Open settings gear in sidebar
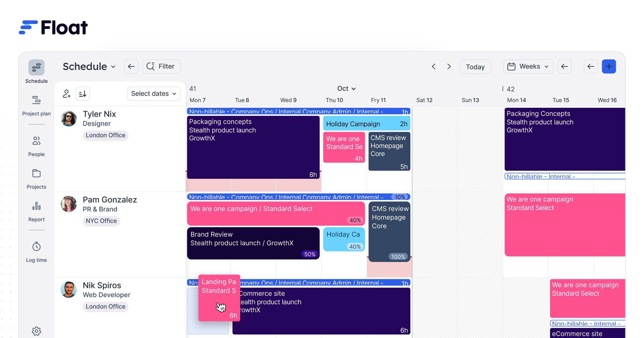Viewport: 644px width, 338px height. (36, 331)
